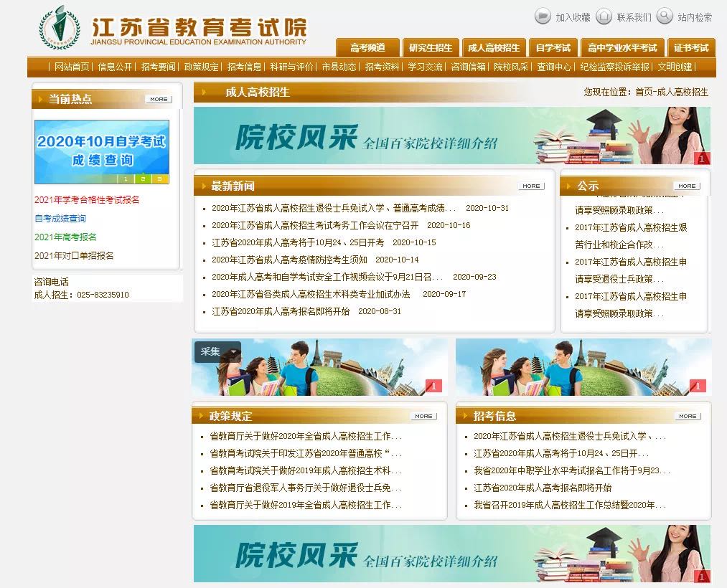Viewport: 727px width, 588px height.
Task: Open the 自学考试 tab
Action: pyautogui.click(x=553, y=47)
